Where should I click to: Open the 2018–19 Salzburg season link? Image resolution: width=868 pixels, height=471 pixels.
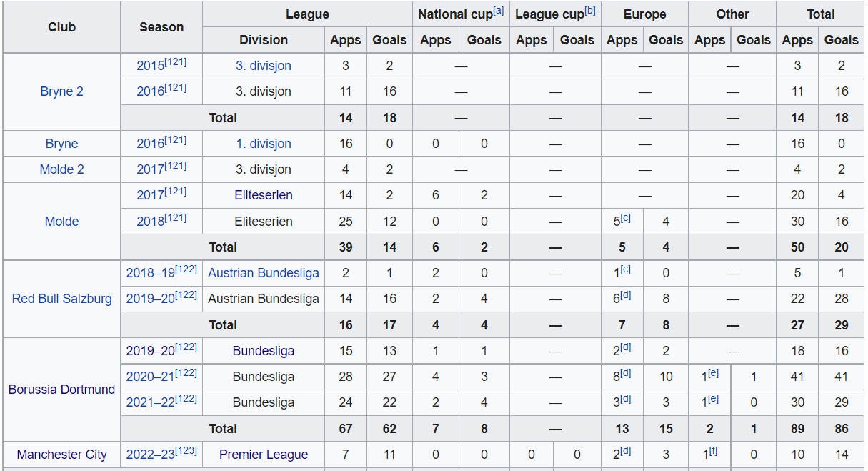point(149,273)
